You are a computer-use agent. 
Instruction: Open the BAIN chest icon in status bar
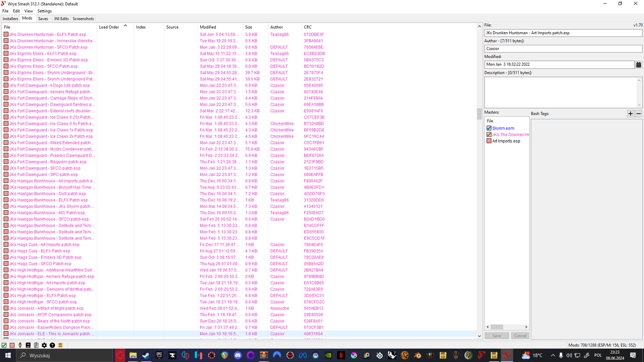60,345
